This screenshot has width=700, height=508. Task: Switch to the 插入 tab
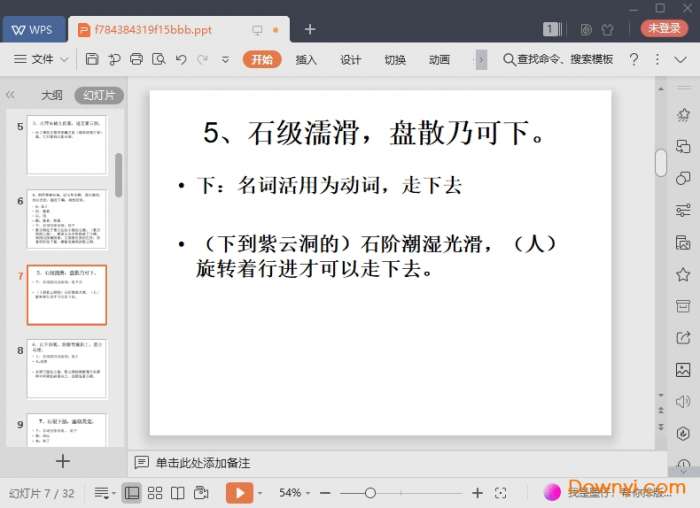pos(306,59)
